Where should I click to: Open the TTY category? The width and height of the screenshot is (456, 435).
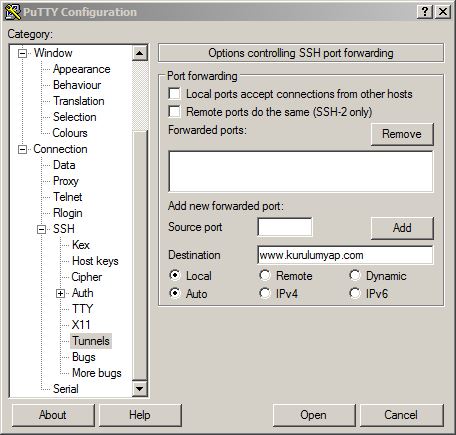click(x=82, y=309)
